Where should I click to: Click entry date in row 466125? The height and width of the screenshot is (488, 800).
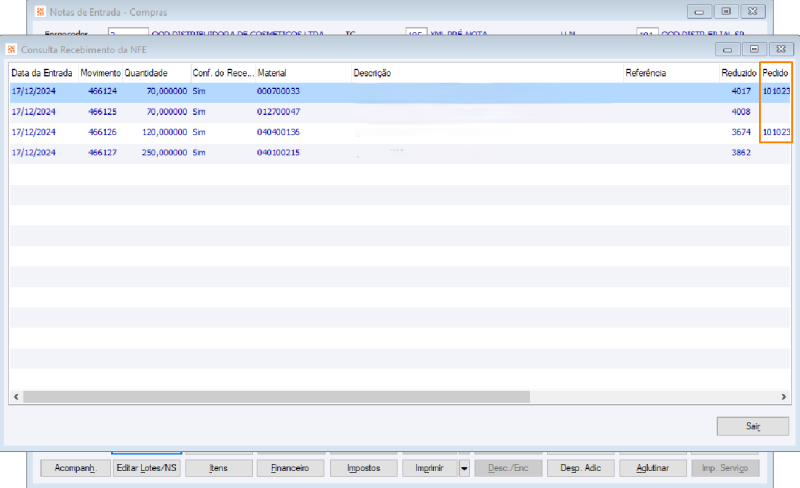coord(34,111)
